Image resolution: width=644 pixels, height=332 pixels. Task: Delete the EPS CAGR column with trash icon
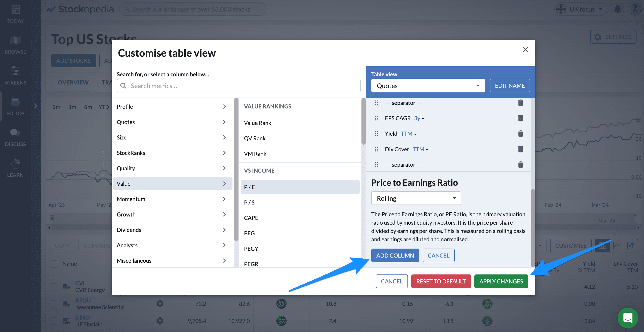[520, 118]
